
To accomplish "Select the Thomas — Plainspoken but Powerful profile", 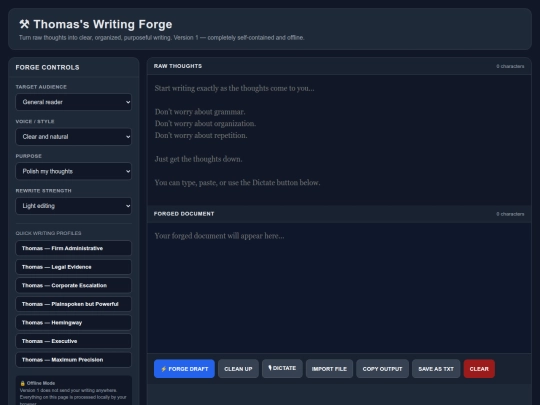I will [73, 304].
